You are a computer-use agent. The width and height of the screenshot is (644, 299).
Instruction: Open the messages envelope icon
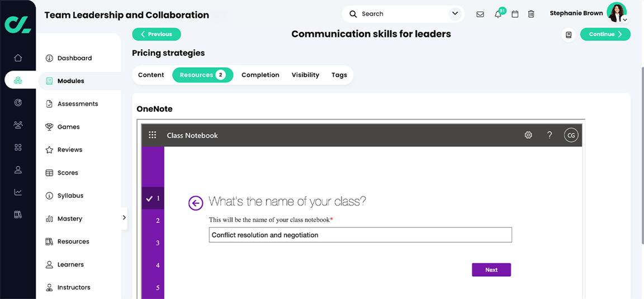pos(480,14)
